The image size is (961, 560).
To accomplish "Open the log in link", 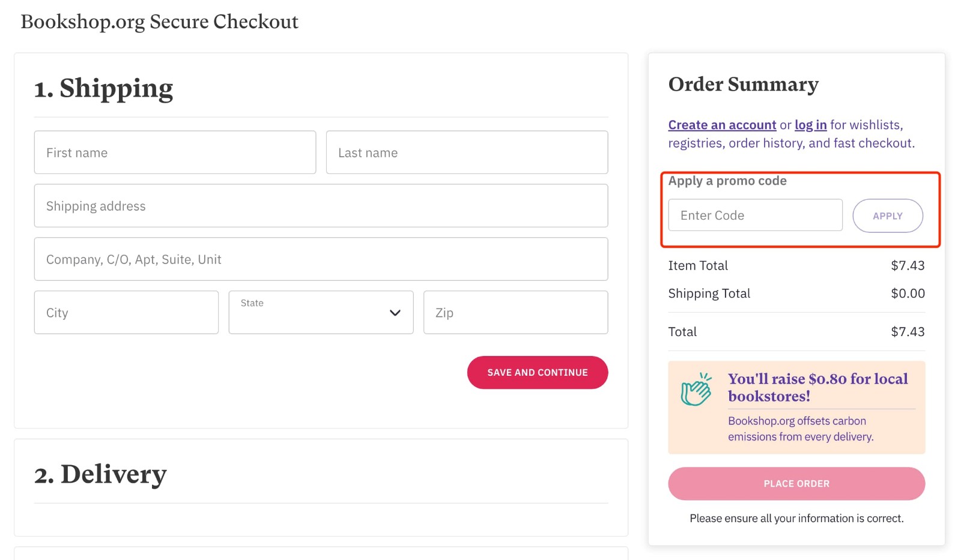I will click(810, 124).
